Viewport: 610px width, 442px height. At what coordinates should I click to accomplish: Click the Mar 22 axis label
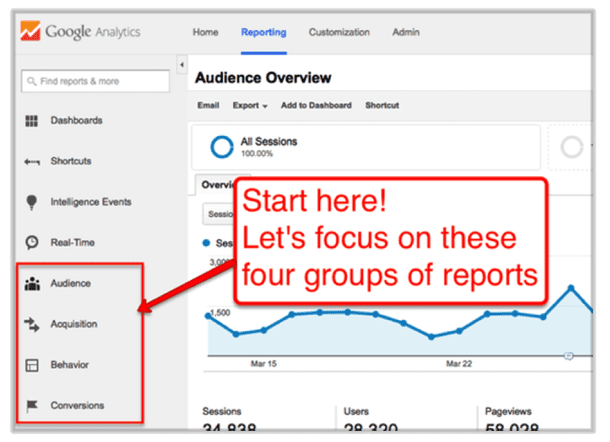coord(459,364)
